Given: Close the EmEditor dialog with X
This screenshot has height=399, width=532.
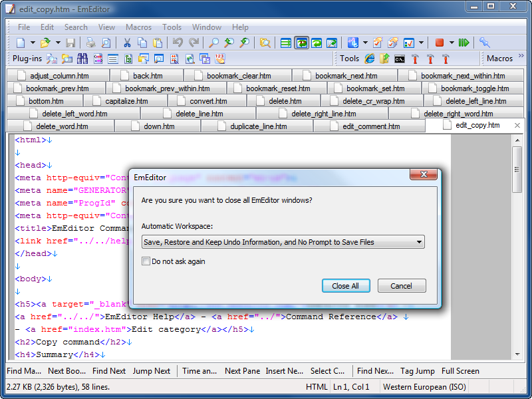Looking at the screenshot, I should (424, 174).
